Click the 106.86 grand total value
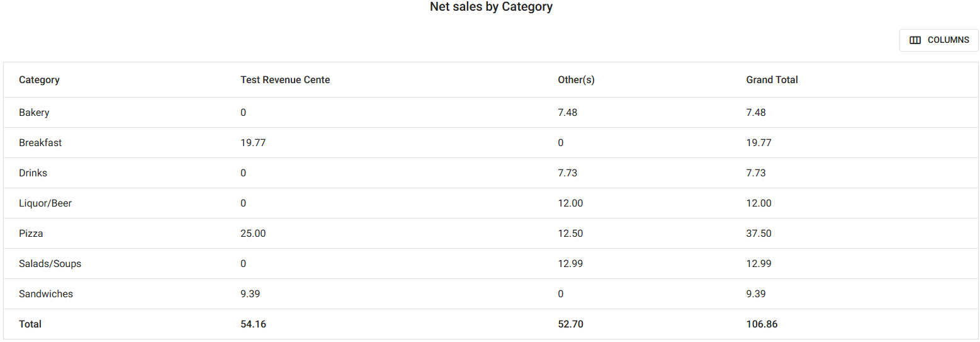The width and height of the screenshot is (980, 342). [763, 324]
